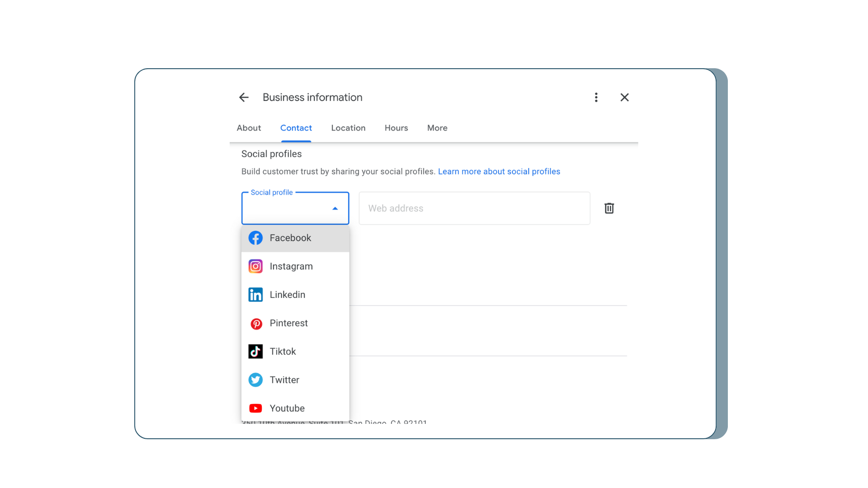Select the Contact tab
Viewport: 868px width, 488px height.
(296, 128)
